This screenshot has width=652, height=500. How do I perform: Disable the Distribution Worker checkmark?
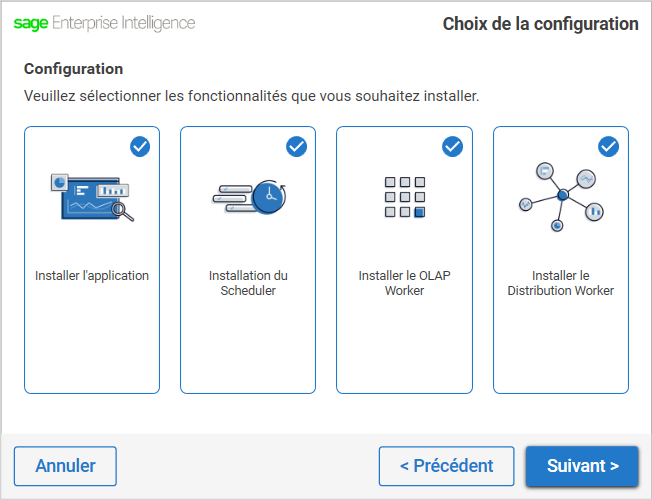coord(608,146)
